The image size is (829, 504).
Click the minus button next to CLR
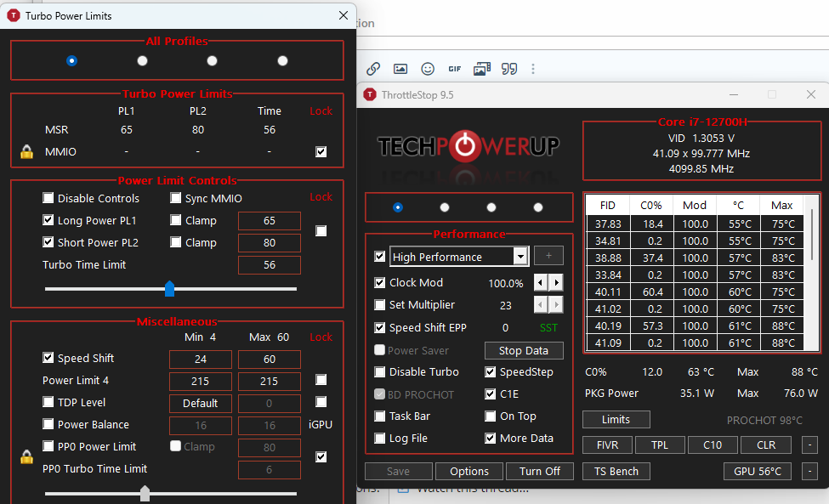point(809,445)
